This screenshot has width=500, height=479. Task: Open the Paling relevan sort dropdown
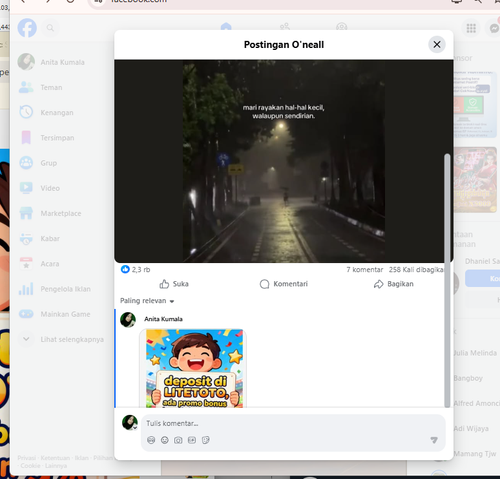147,301
